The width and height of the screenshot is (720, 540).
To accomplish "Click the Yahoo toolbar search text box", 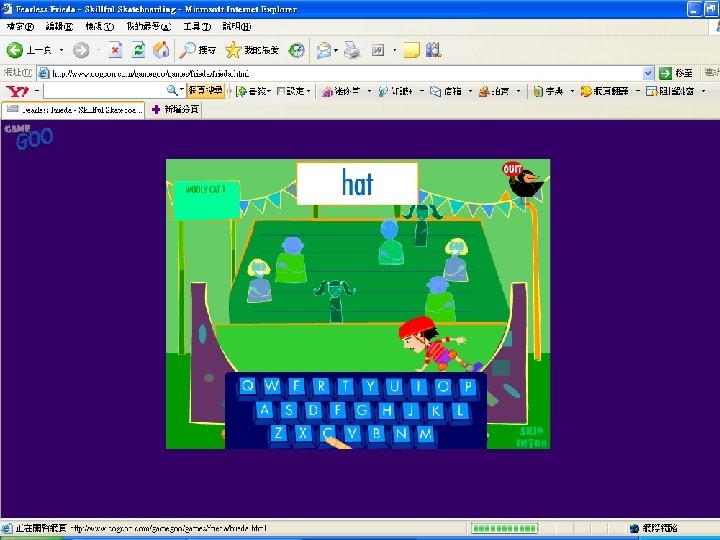I will pos(105,90).
